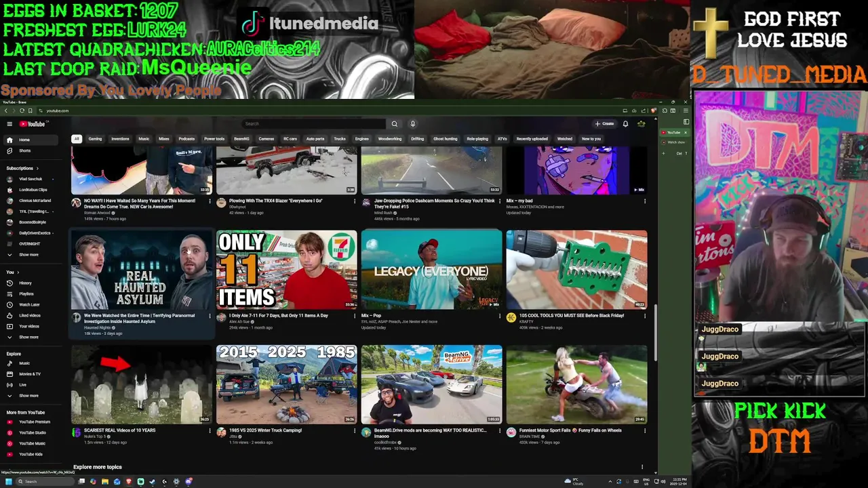Open options for 1985 VS 2025 Winter Camping
The height and width of the screenshot is (488, 868).
(x=354, y=430)
